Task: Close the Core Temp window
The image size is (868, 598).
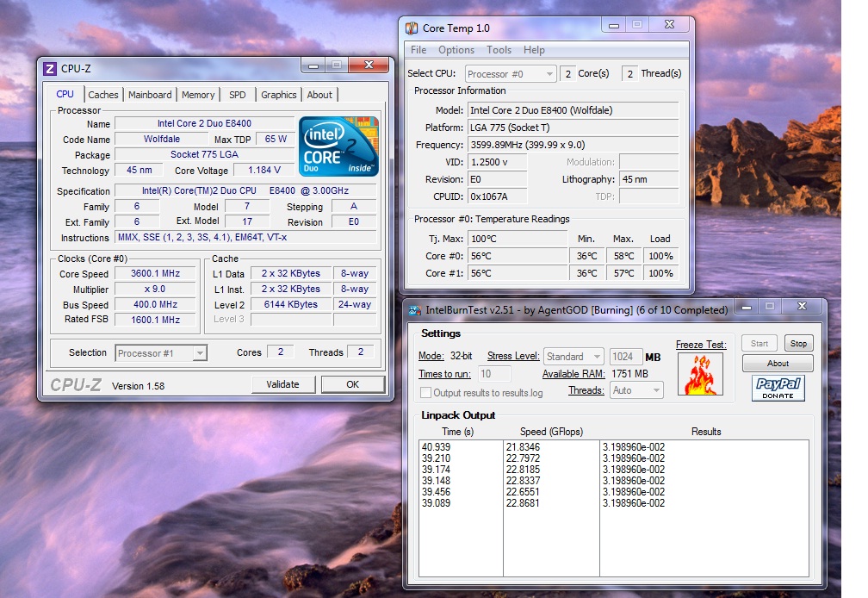Action: tap(669, 25)
